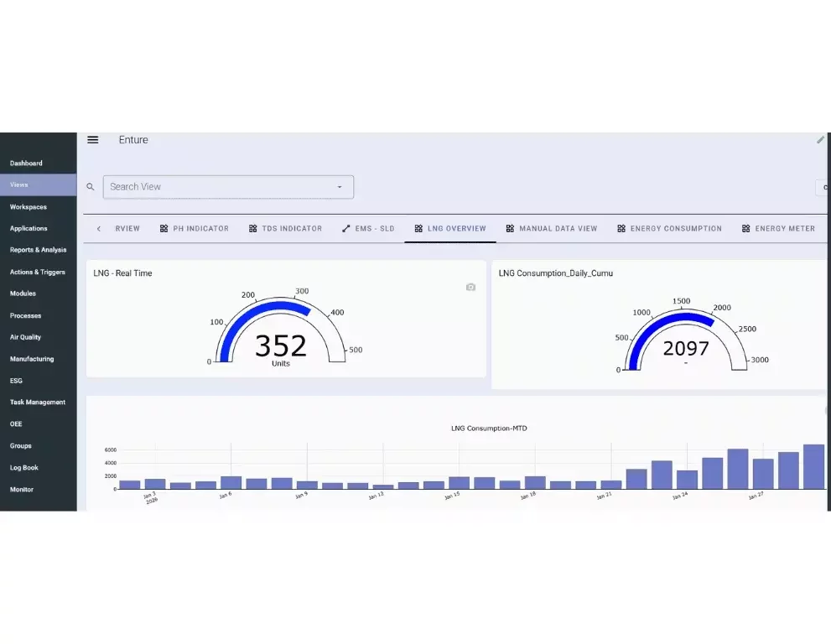Open Log Book from the sidebar
The height and width of the screenshot is (644, 831).
tap(24, 468)
